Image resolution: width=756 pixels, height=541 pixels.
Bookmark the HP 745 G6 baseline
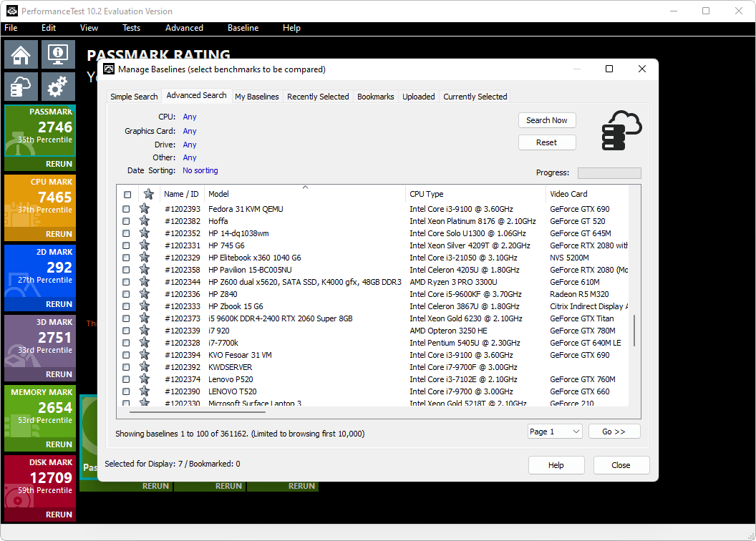click(144, 245)
